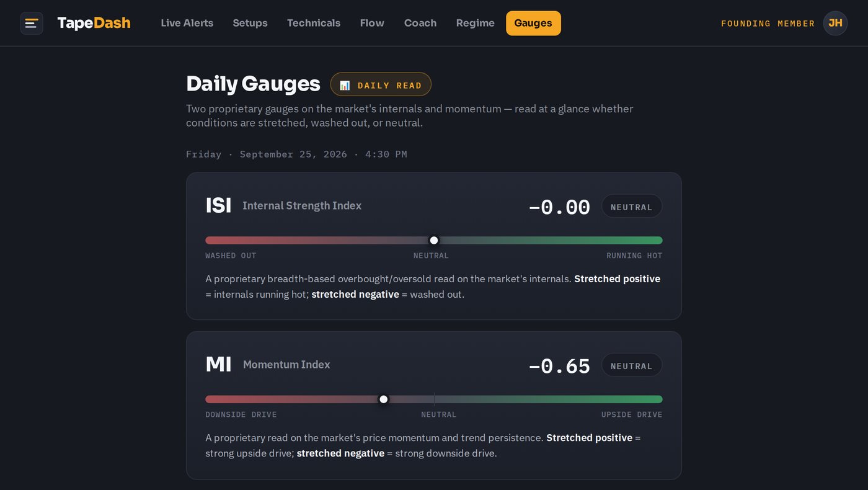Click the Daily Read badge
Screen dimensions: 868x490
(381, 84)
